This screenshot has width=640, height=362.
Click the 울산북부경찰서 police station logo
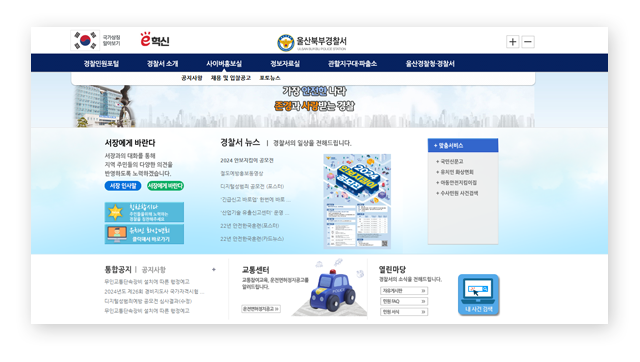pos(312,42)
